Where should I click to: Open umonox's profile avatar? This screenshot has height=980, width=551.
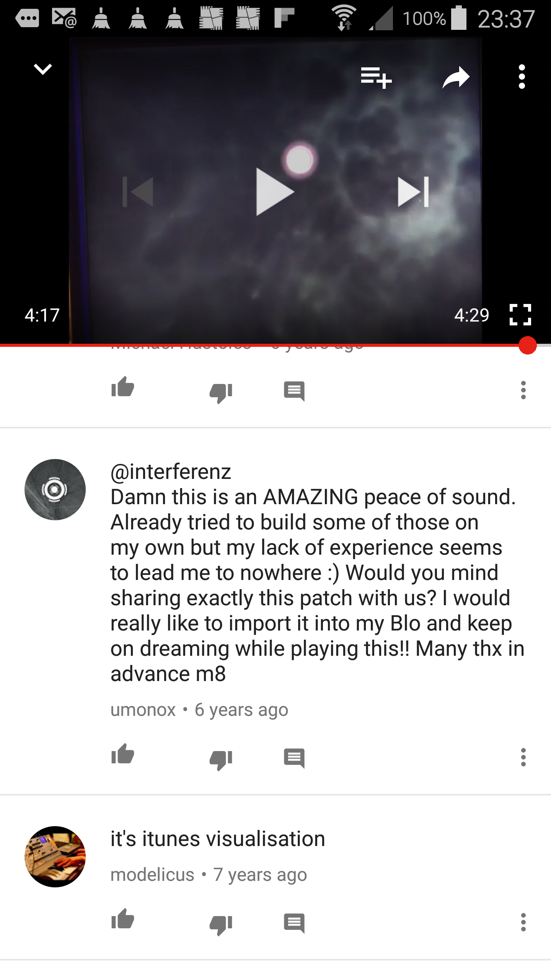click(55, 490)
